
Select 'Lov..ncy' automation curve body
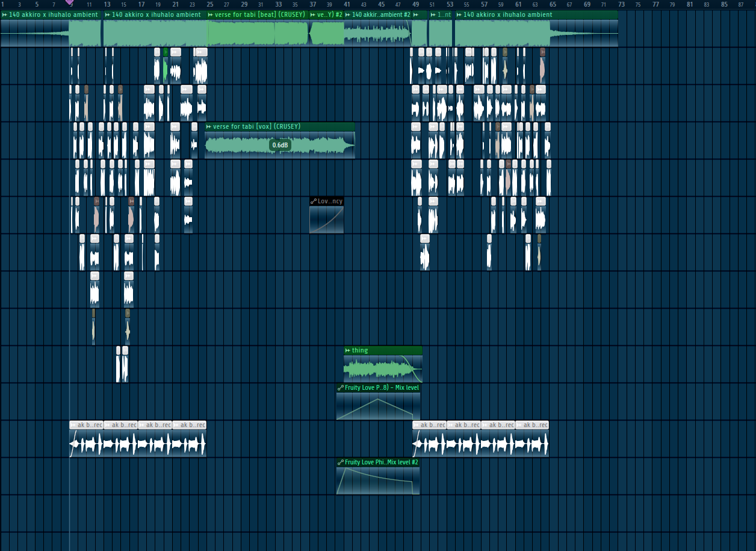pos(326,219)
